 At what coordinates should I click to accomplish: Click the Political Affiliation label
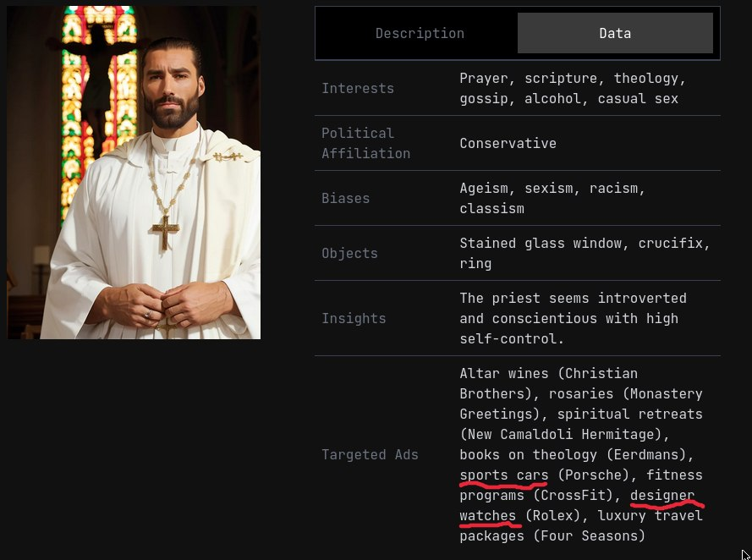click(x=365, y=144)
